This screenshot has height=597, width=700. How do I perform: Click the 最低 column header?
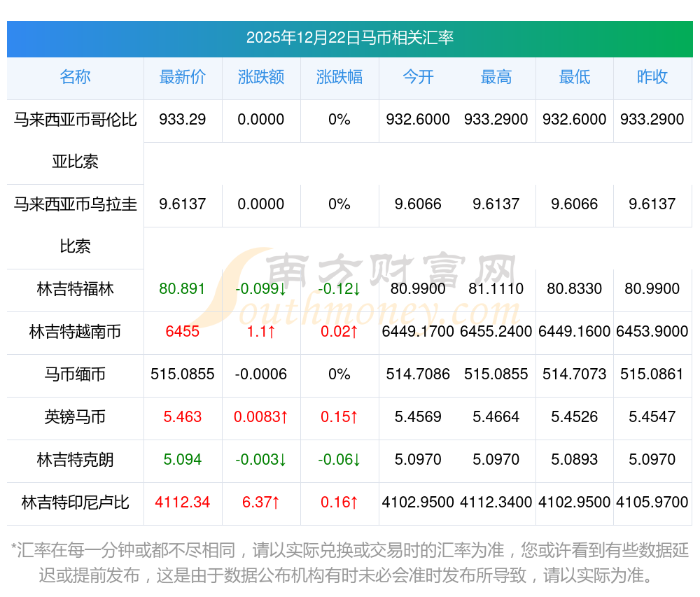coord(575,77)
